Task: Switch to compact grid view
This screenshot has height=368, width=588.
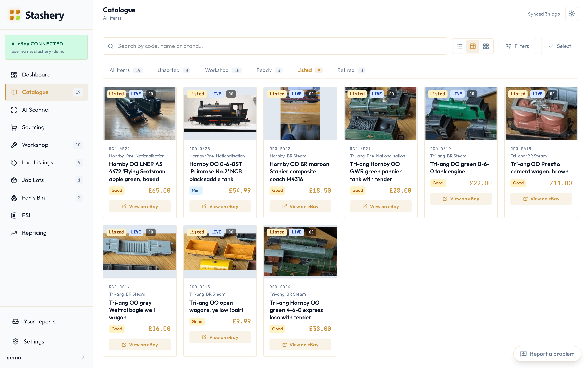Action: click(x=473, y=46)
